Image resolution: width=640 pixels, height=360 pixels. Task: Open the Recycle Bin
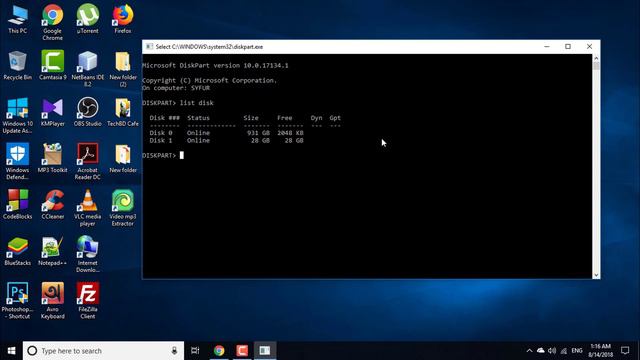click(x=18, y=65)
